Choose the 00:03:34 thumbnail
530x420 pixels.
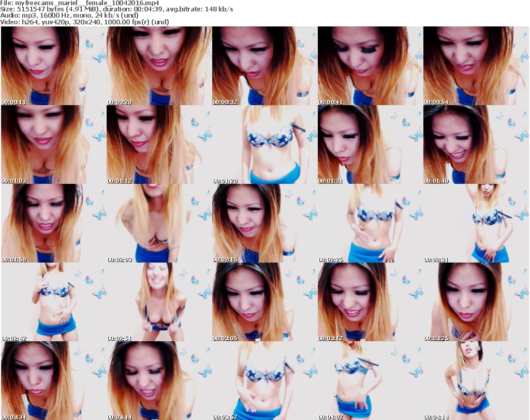coord(53,381)
